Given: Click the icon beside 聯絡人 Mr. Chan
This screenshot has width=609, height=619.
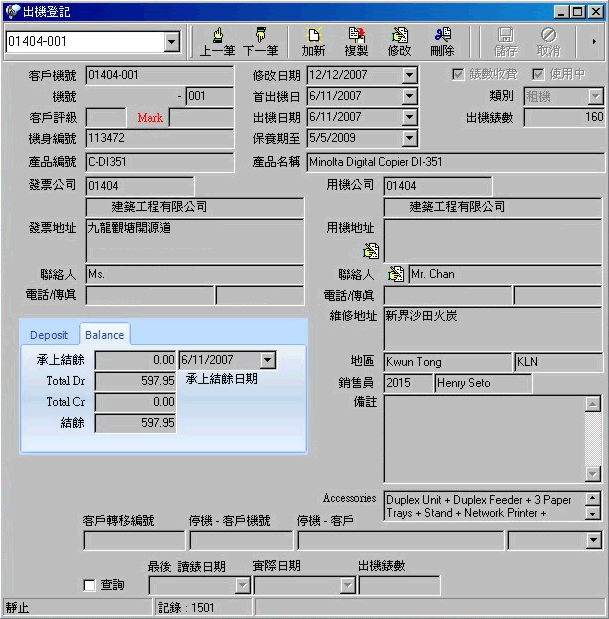Looking at the screenshot, I should [396, 274].
